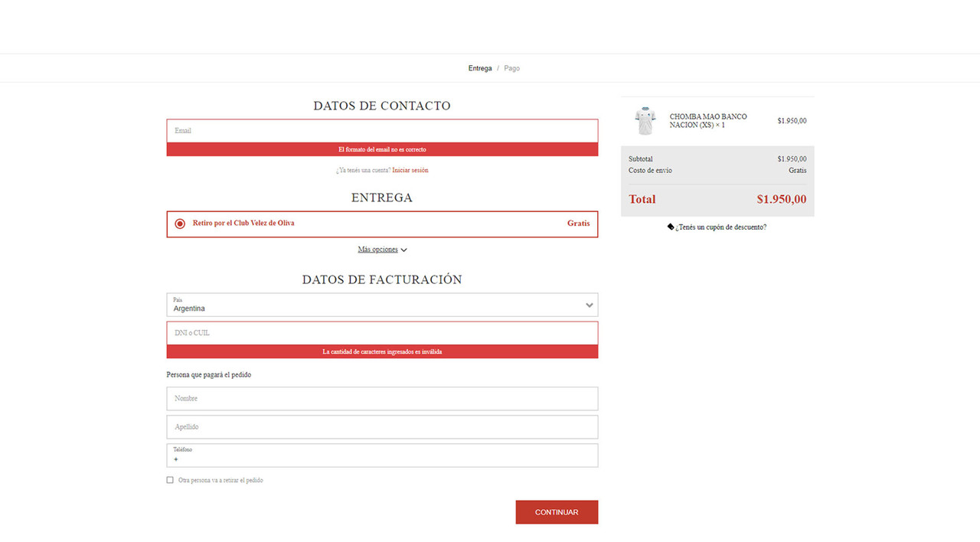The height and width of the screenshot is (542, 980).
Task: Focus the Apellido input field
Action: [x=382, y=426]
